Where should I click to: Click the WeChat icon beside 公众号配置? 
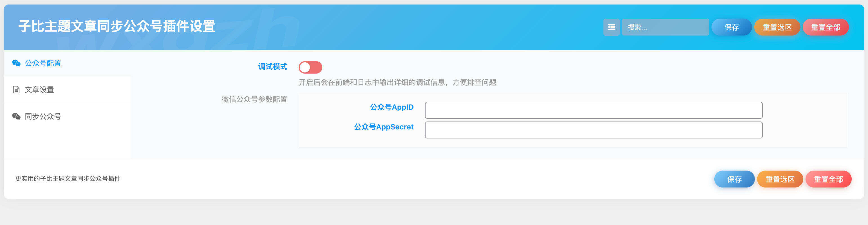(16, 63)
